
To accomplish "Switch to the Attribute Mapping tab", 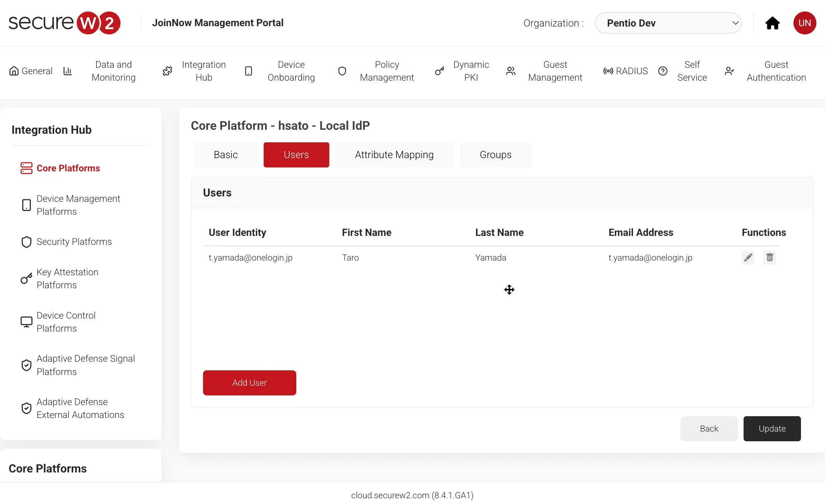I will pyautogui.click(x=394, y=155).
